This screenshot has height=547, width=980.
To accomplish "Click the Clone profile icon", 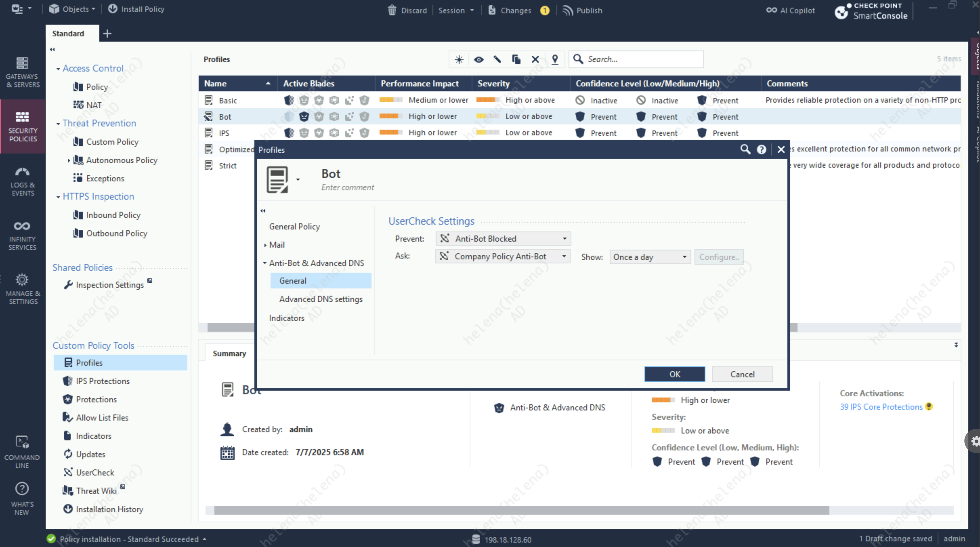I will pos(516,59).
